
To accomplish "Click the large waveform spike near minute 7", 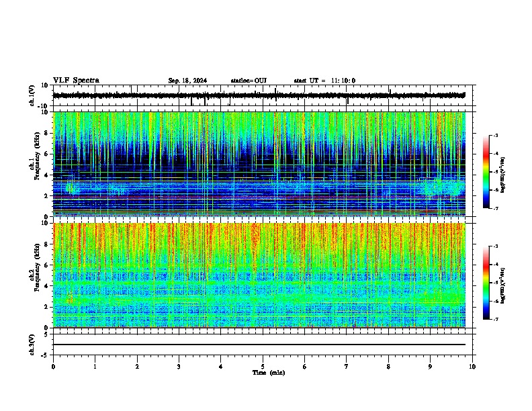I will coord(348,100).
